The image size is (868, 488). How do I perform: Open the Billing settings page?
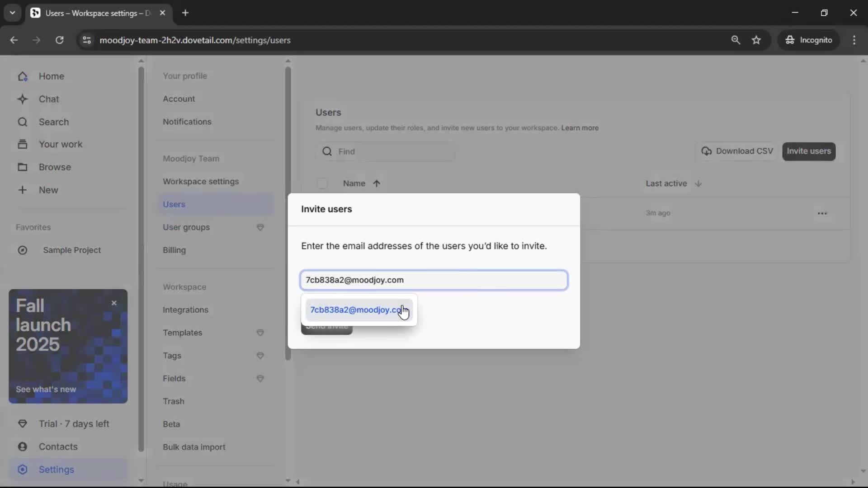pos(174,250)
